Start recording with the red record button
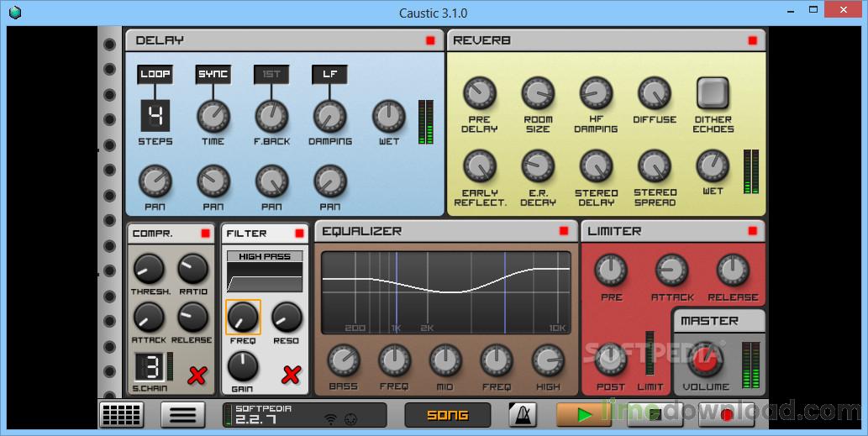This screenshot has width=868, height=436. tap(726, 414)
